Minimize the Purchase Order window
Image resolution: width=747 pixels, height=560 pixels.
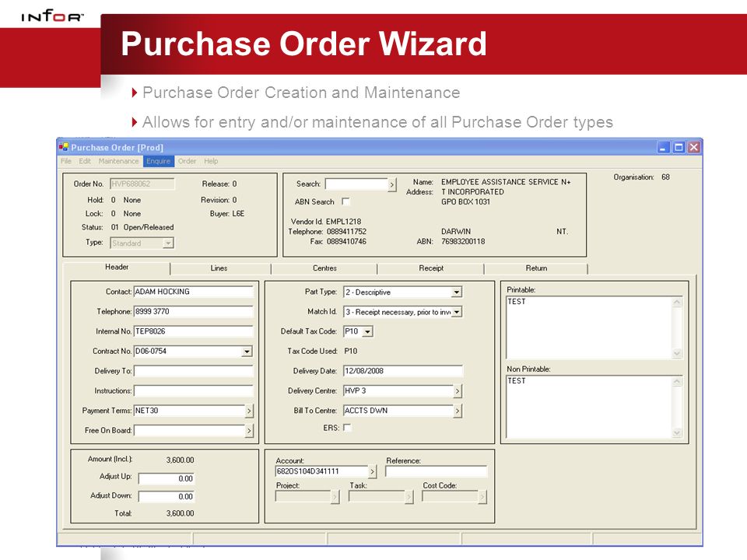tap(664, 148)
